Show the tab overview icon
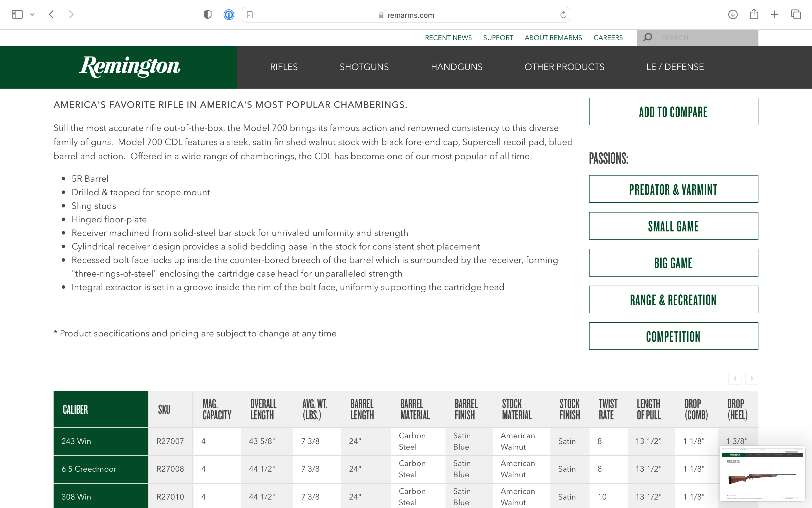Image resolution: width=812 pixels, height=508 pixels. click(796, 14)
